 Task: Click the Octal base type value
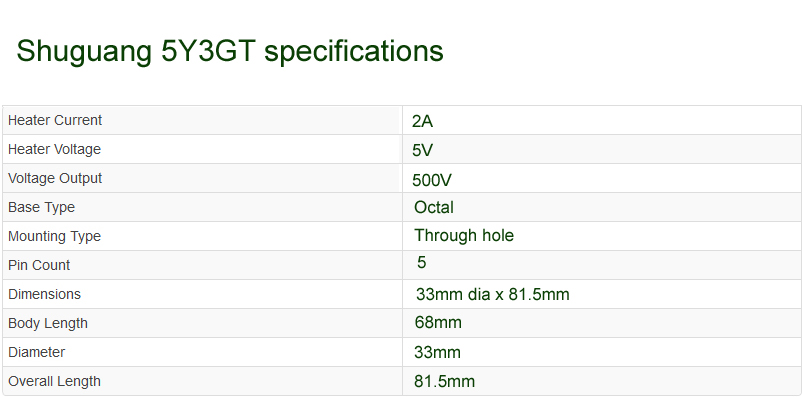click(x=434, y=207)
